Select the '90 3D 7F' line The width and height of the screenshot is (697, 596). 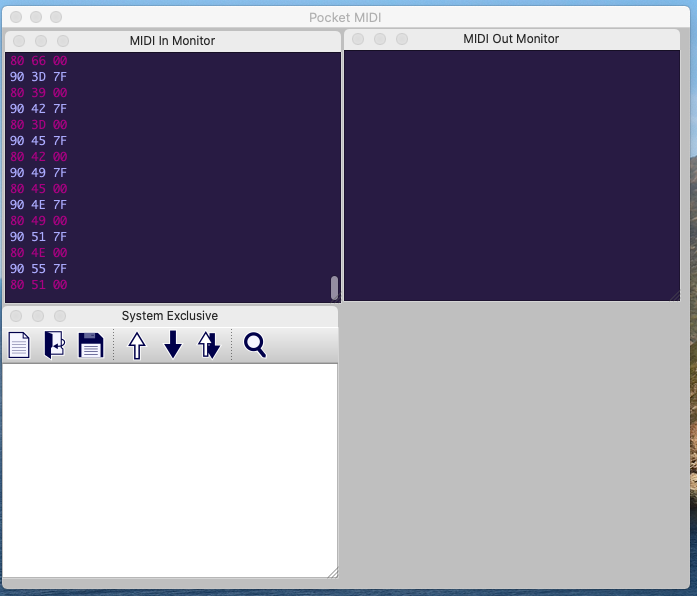39,77
